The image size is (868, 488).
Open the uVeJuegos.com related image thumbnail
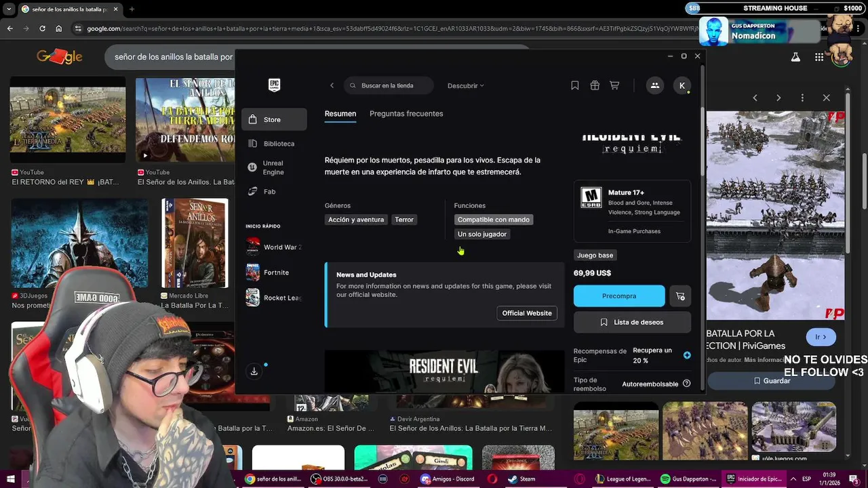point(794,427)
